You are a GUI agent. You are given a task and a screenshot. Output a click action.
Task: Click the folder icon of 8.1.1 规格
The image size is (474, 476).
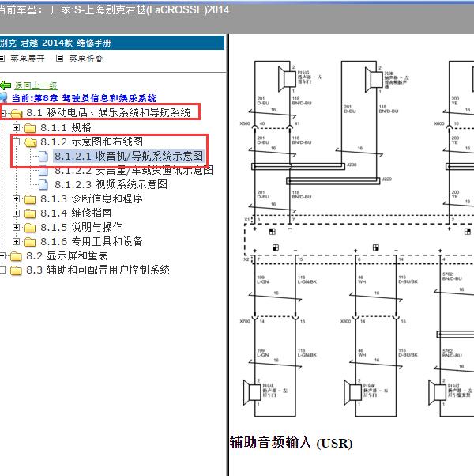(30, 128)
